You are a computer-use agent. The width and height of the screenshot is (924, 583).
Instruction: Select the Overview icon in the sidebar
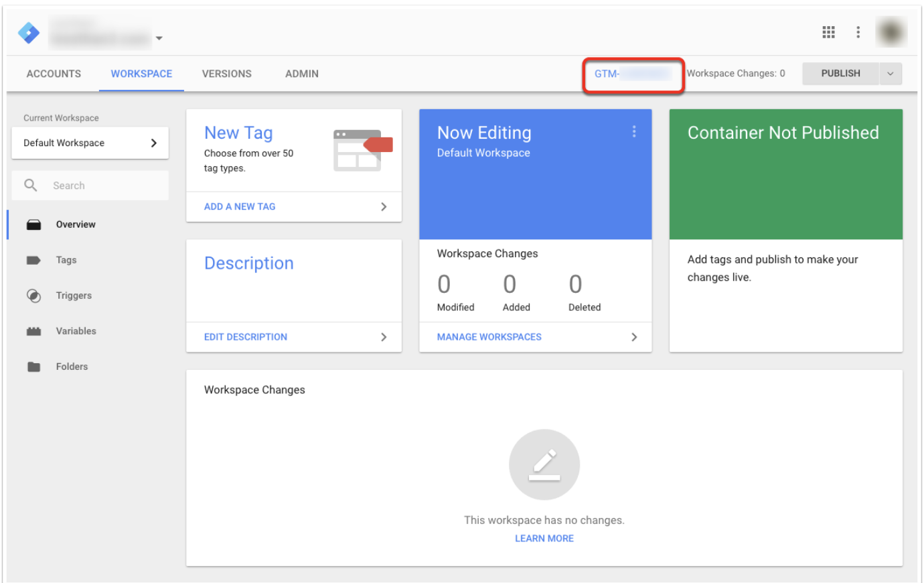(x=33, y=224)
